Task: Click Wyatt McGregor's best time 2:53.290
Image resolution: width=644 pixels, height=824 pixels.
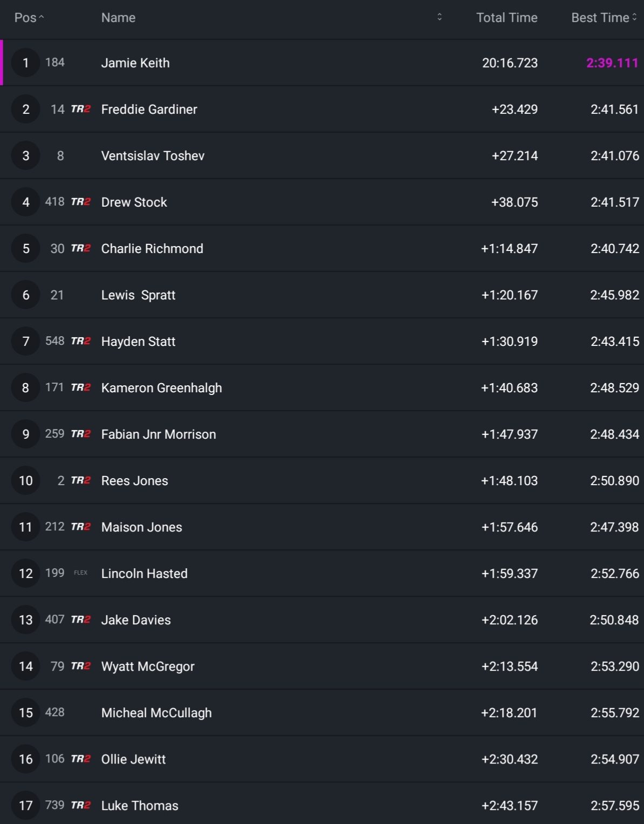Action: pyautogui.click(x=614, y=666)
